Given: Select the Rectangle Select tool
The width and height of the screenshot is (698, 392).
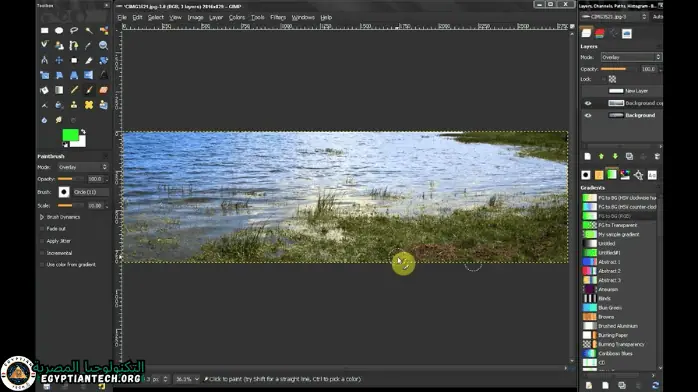Looking at the screenshot, I should (45, 31).
